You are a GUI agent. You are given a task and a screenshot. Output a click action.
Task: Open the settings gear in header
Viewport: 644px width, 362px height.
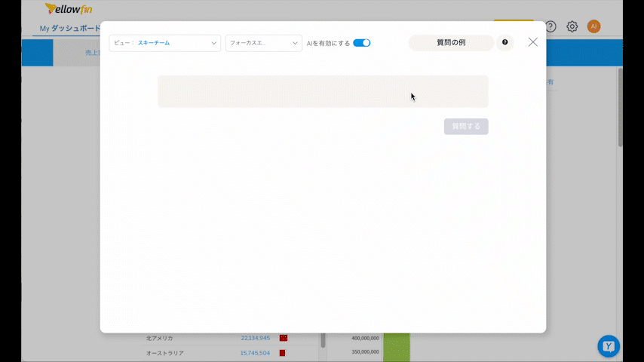[x=572, y=26]
